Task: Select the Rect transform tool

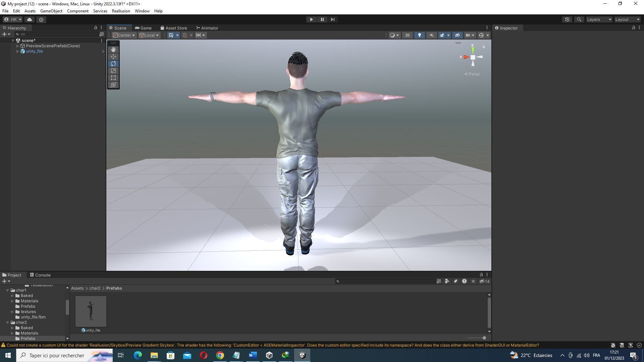Action: 113,78
